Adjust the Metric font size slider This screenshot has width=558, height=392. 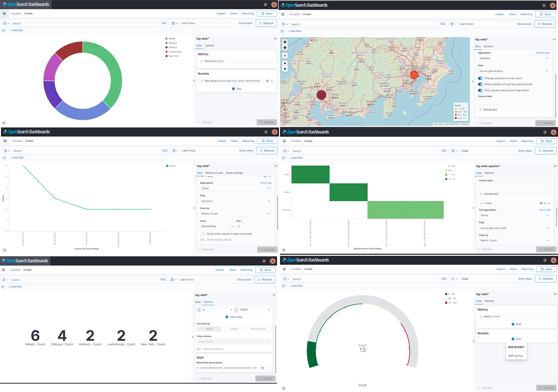(223, 368)
